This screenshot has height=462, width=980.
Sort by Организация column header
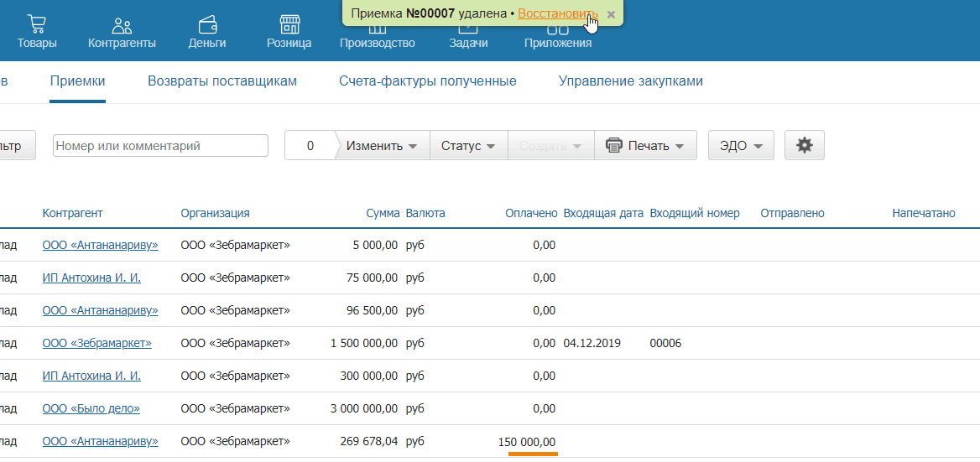[x=215, y=214]
